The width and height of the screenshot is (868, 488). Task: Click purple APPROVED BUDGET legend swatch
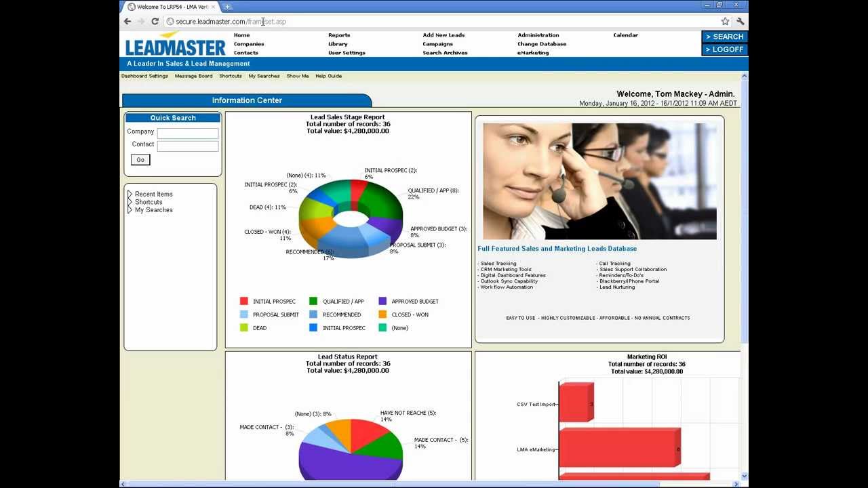click(382, 301)
